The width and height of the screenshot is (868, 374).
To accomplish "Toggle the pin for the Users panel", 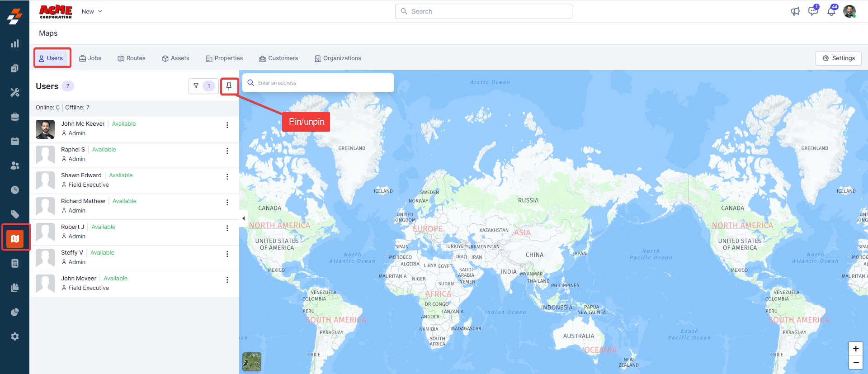I will tap(229, 86).
